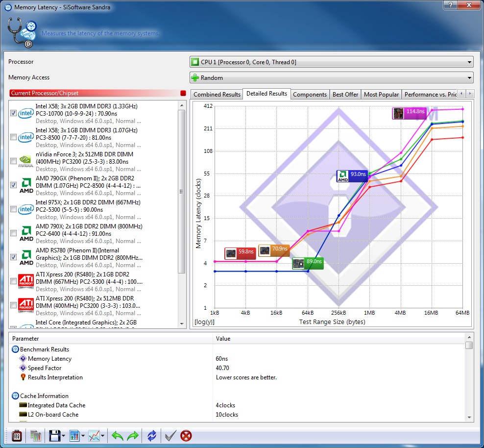Open the options sliders icon in the toolbar
This screenshot has width=484, height=448.
click(x=17, y=436)
